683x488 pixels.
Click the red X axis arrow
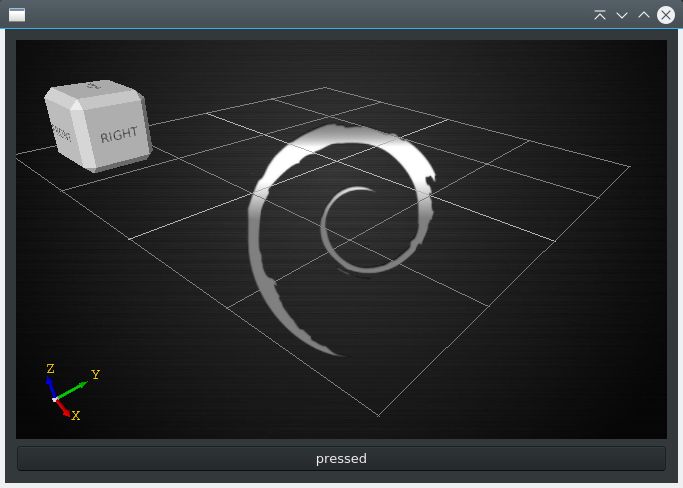pos(63,408)
